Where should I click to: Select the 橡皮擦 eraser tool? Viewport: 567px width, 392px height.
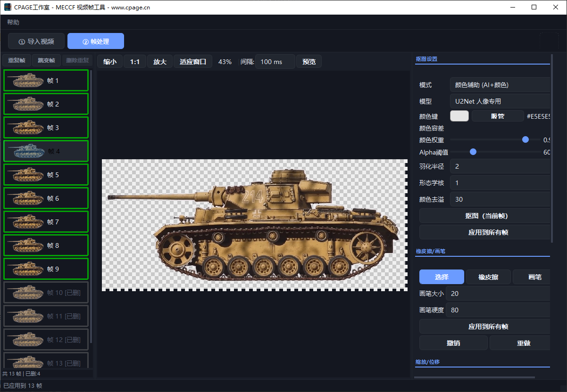point(488,277)
